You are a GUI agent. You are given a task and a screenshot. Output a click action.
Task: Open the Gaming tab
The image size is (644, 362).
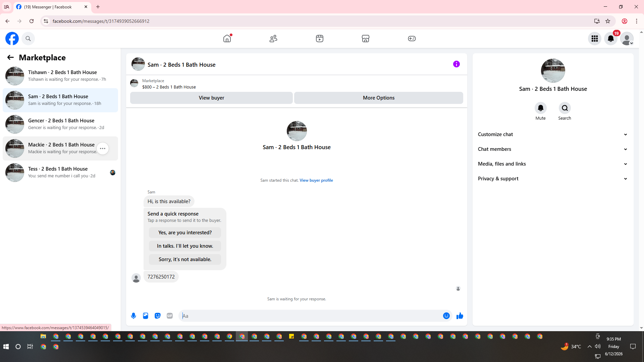tap(412, 39)
